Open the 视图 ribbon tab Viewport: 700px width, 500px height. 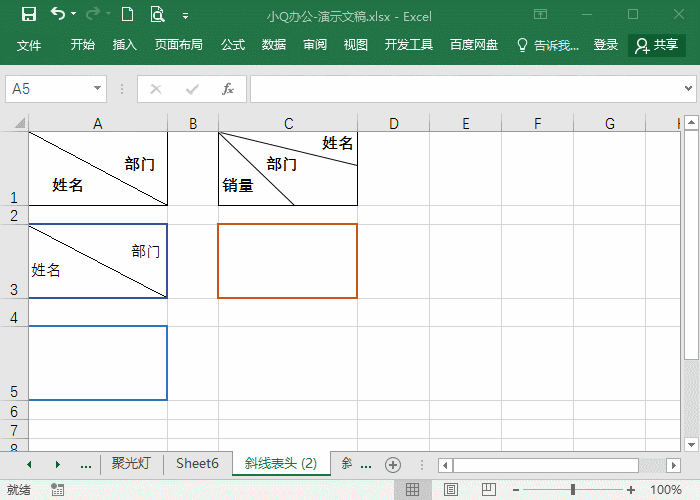(356, 45)
